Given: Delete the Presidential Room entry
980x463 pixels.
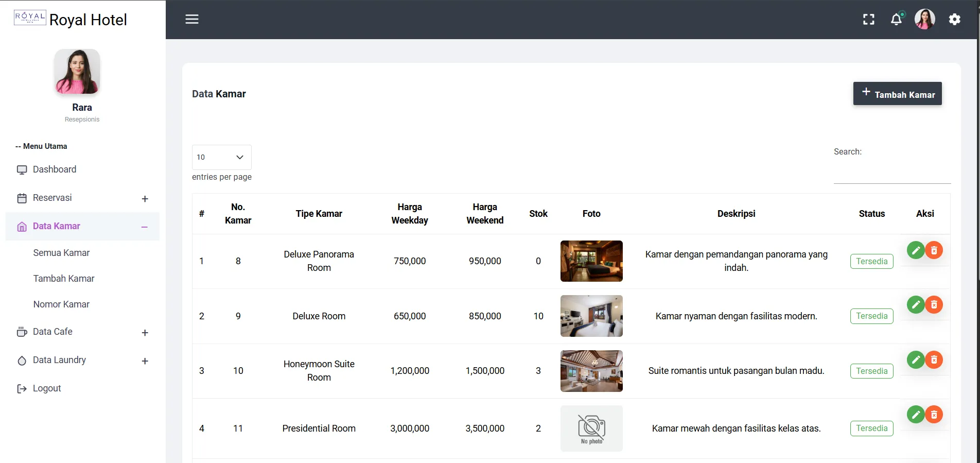Looking at the screenshot, I should [934, 414].
